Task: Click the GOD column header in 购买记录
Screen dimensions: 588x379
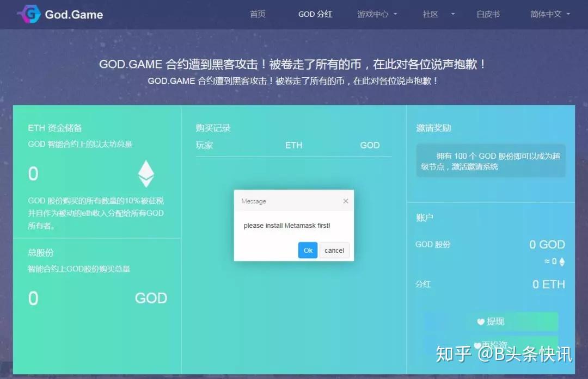Action: click(x=370, y=145)
